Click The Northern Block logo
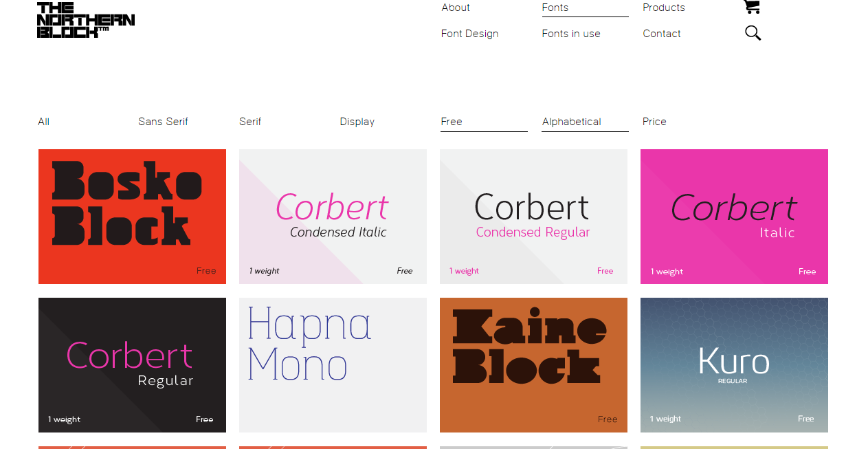The width and height of the screenshot is (868, 449). 86,20
